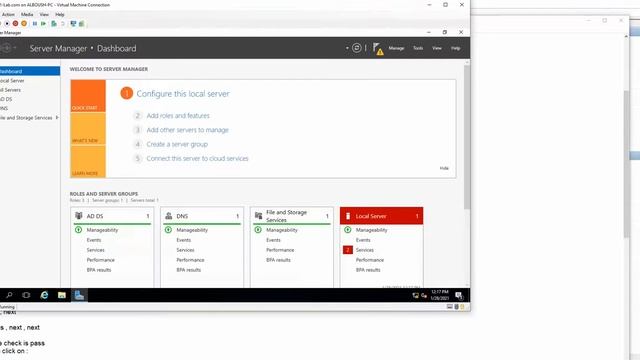
Task: Click the Local Server red tile header
Action: [x=382, y=216]
